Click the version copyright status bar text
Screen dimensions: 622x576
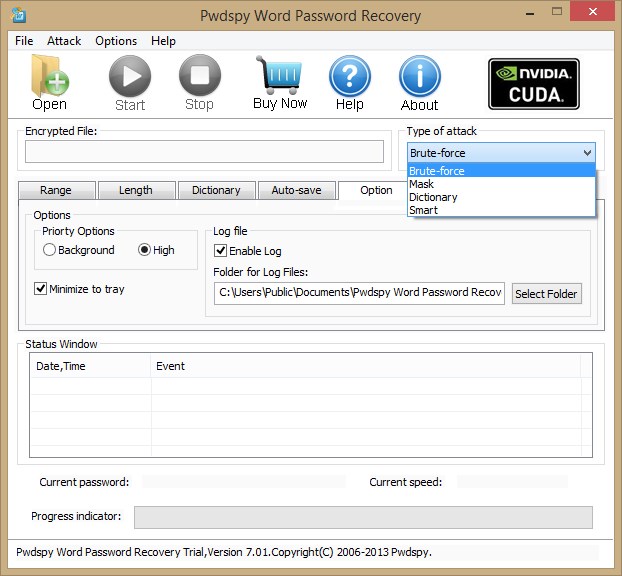click(224, 552)
